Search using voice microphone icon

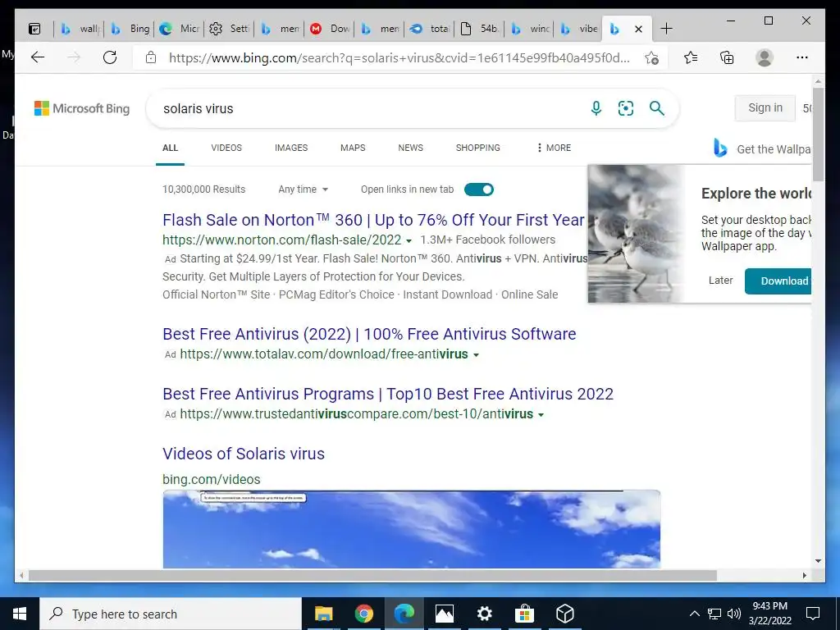(x=596, y=108)
